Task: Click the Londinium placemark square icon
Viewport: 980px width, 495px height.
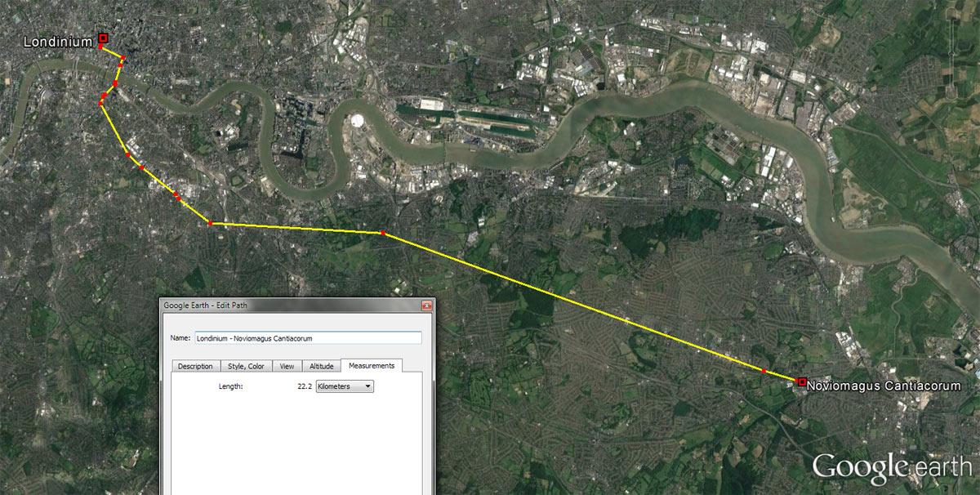Action: pos(103,38)
